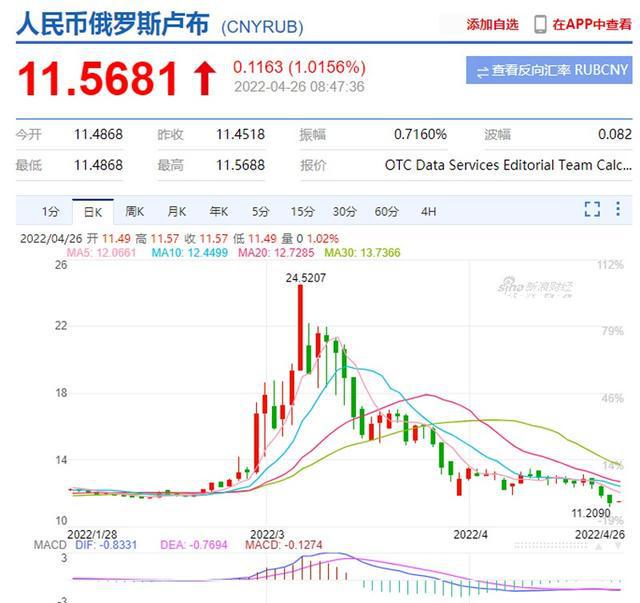Click the MA5: 12.0661 indicator label
The width and height of the screenshot is (640, 603).
coord(101,253)
